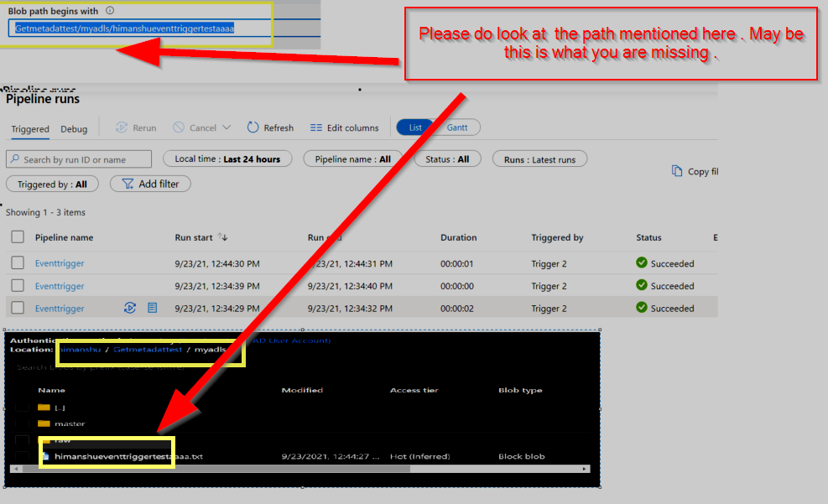
Task: Refresh the pipeline runs list
Action: pyautogui.click(x=270, y=127)
